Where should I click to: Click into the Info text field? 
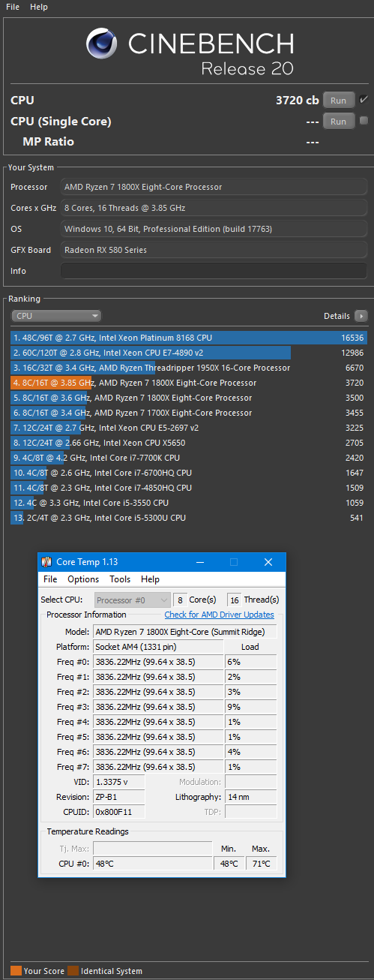coord(214,271)
